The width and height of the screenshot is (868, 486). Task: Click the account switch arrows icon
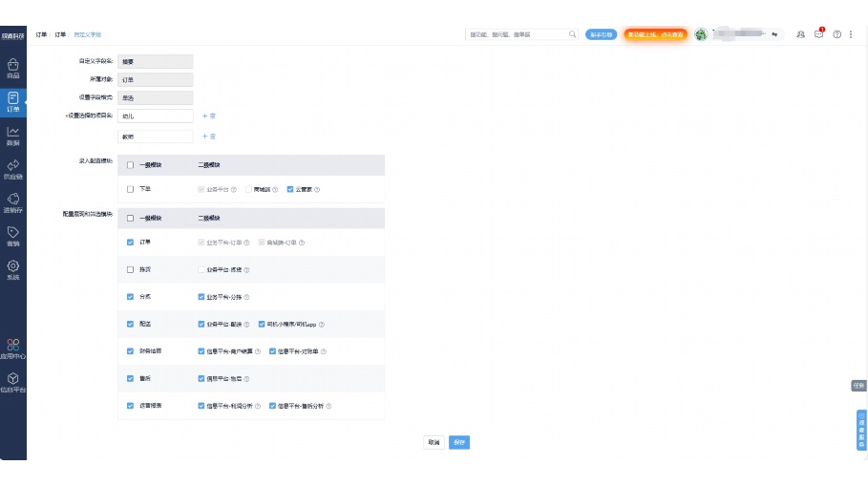[x=774, y=34]
